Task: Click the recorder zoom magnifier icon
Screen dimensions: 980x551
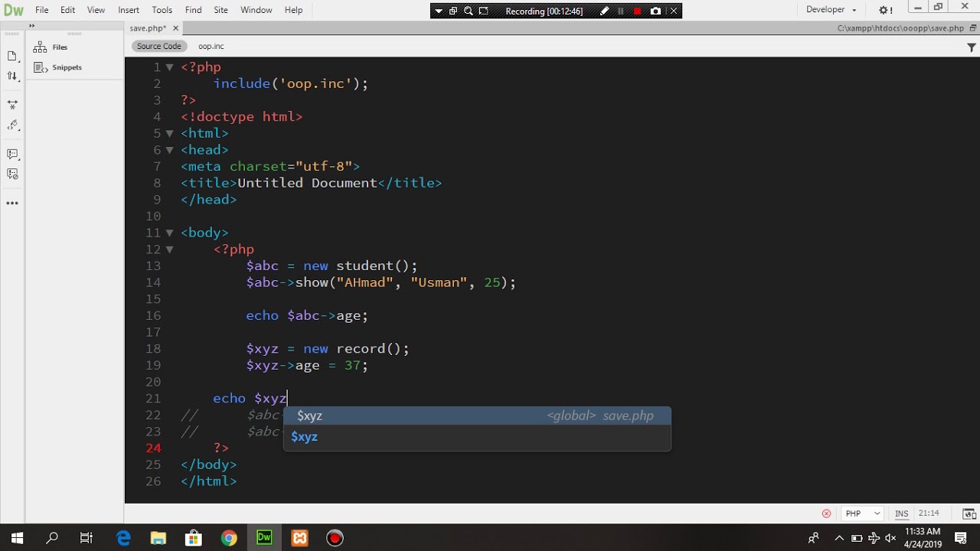Action: [468, 11]
